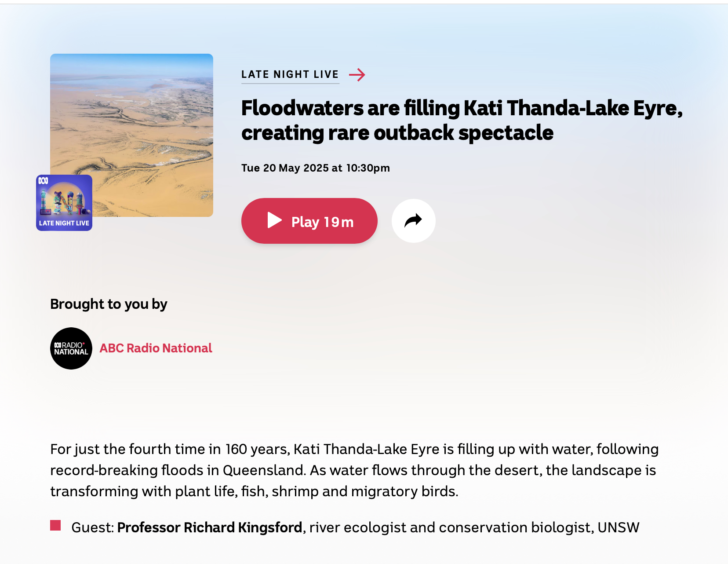Click the Radio National circular logo
The height and width of the screenshot is (564, 728).
[x=71, y=348]
